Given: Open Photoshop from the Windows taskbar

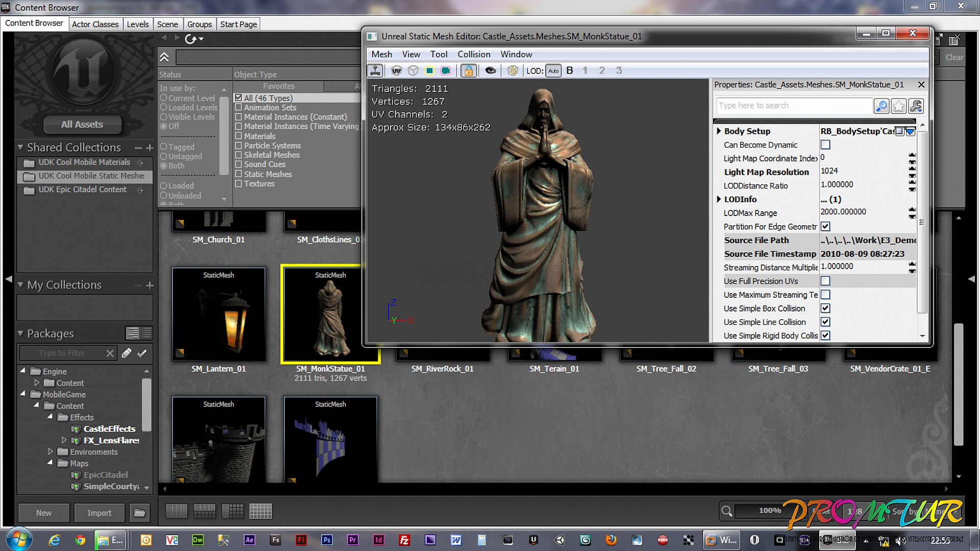Looking at the screenshot, I should pos(327,540).
